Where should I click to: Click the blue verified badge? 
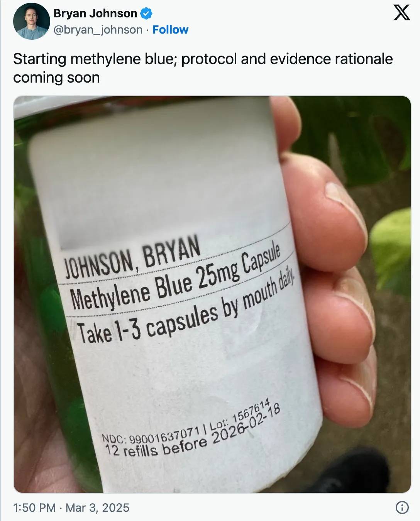[146, 14]
